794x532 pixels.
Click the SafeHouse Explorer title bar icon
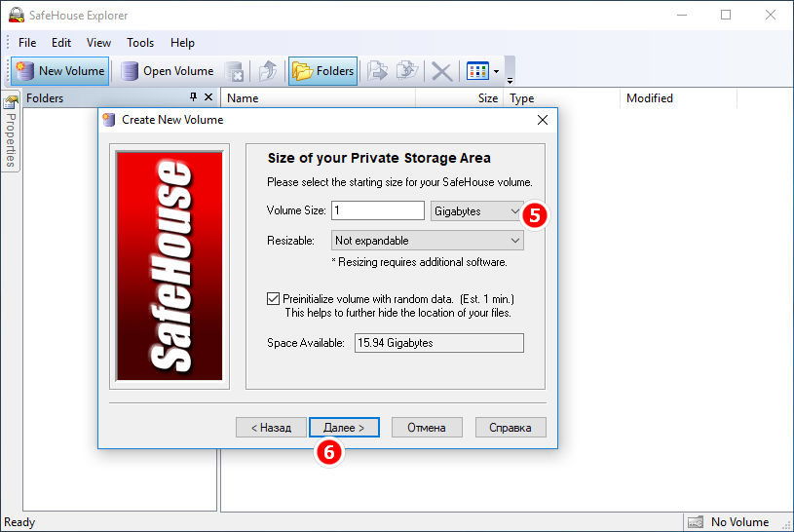tap(17, 15)
